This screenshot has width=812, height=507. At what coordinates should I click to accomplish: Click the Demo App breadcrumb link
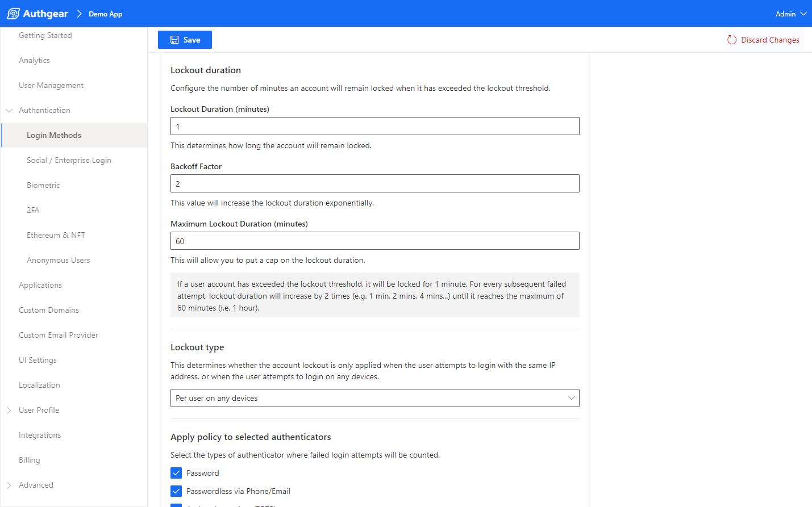105,14
